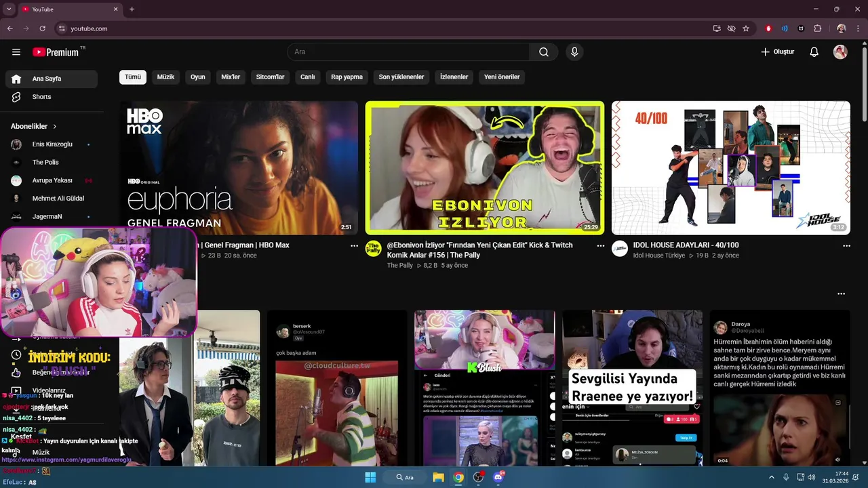Start voice search with microphone icon
Image resolution: width=868 pixels, height=488 pixels.
point(574,52)
